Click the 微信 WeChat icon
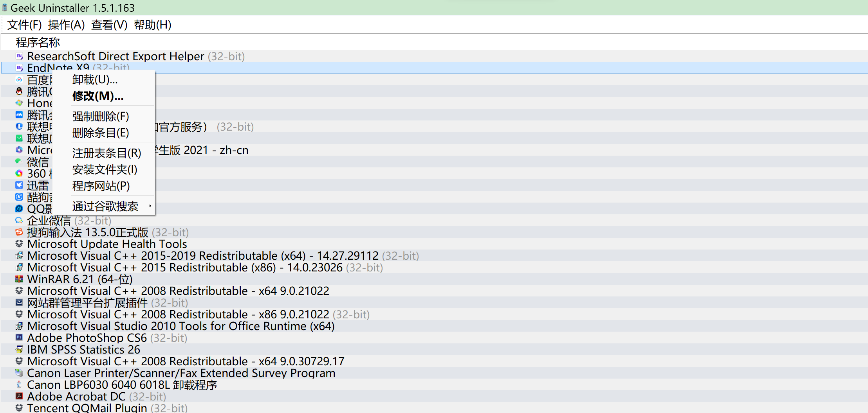This screenshot has width=868, height=413. tap(19, 162)
